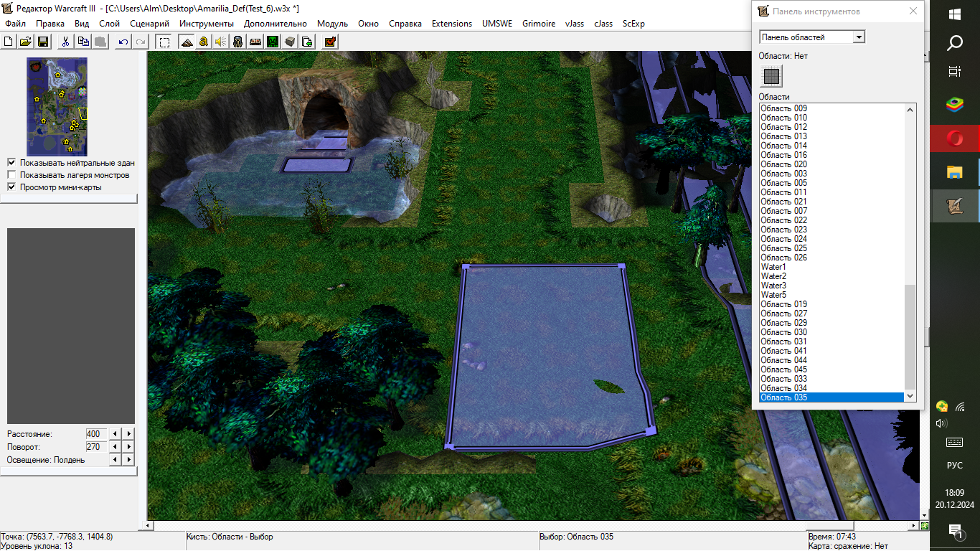Select 'Область 026' in the regions list
This screenshot has height=551, width=980.
click(x=831, y=258)
